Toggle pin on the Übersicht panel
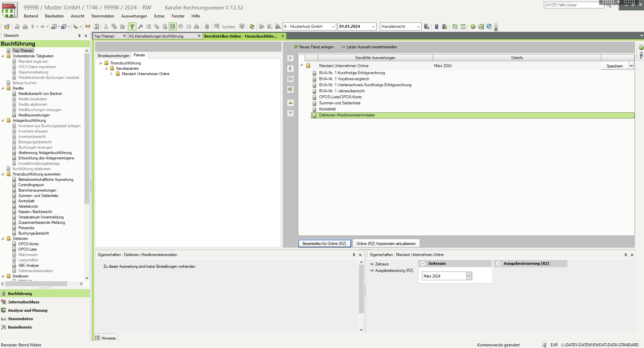 [79, 36]
